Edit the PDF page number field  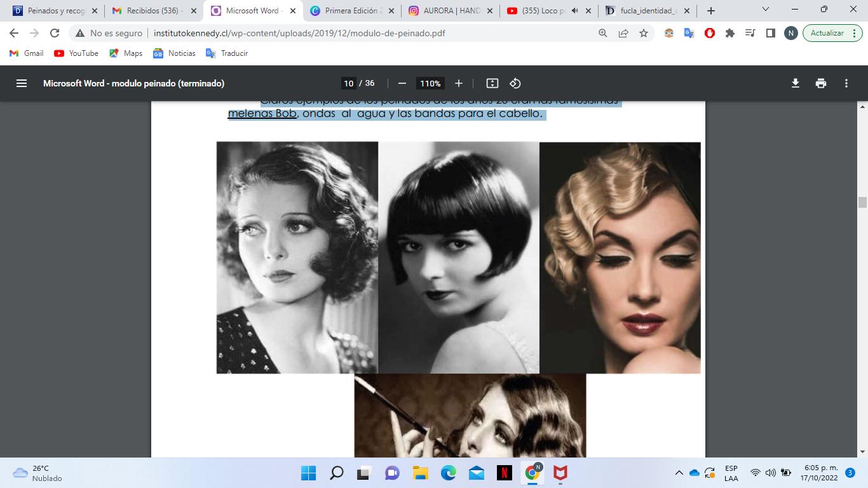(348, 83)
